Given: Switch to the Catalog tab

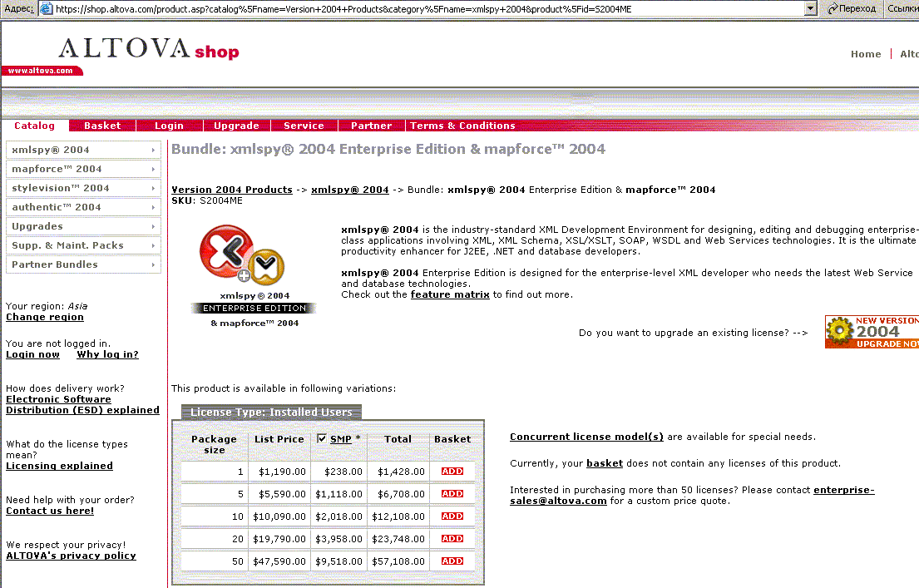Looking at the screenshot, I should click(35, 126).
